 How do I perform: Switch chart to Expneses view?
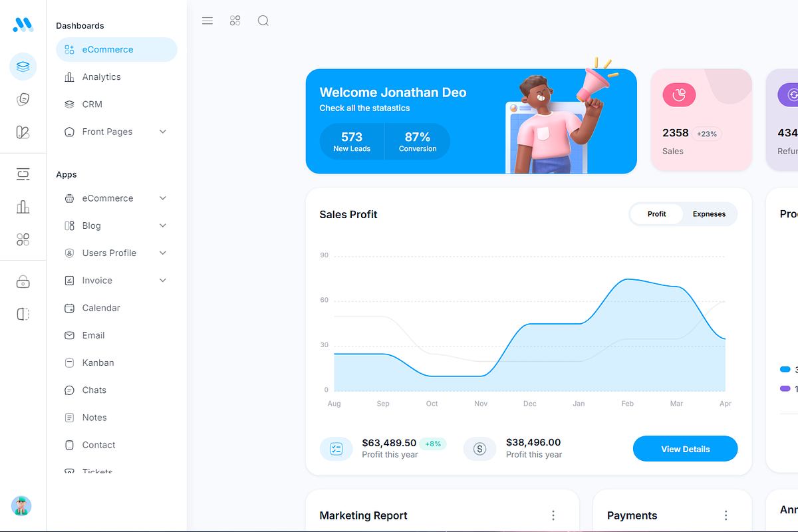pyautogui.click(x=709, y=214)
